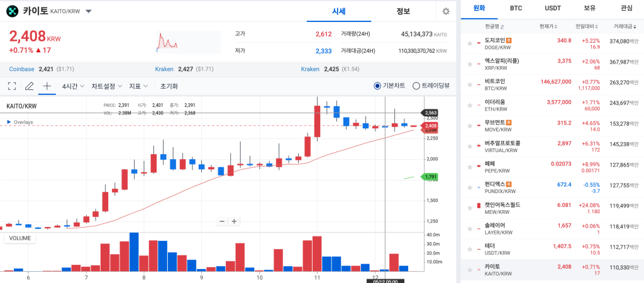Favorite the 도지코인 star icon
644x283 pixels.
pyautogui.click(x=470, y=43)
